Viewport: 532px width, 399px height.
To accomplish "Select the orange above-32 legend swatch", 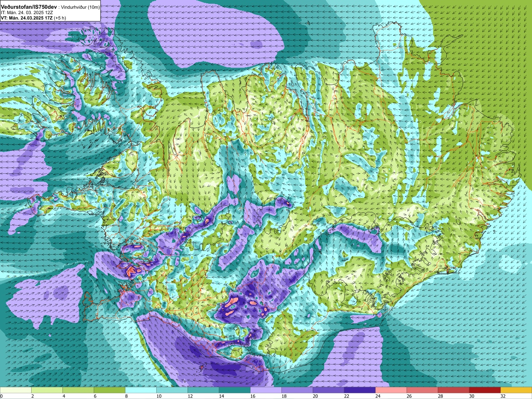I will coord(516,390).
